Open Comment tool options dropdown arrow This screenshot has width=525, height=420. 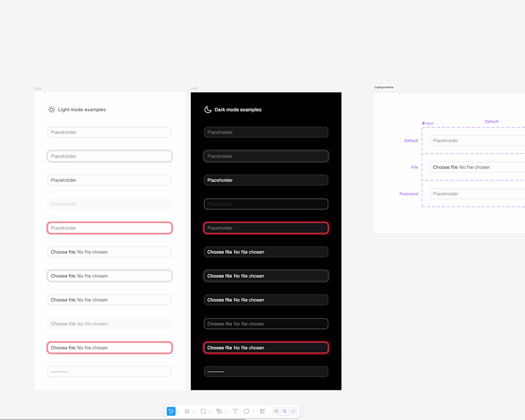click(x=253, y=411)
